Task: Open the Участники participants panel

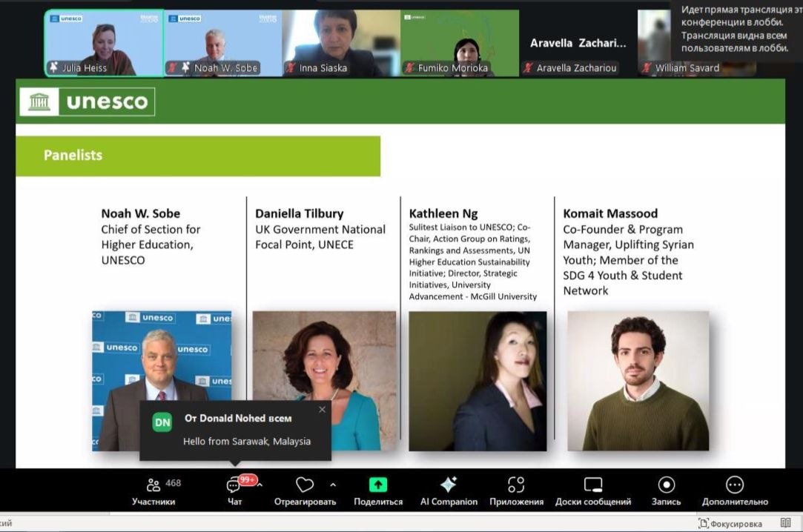Action: (154, 491)
